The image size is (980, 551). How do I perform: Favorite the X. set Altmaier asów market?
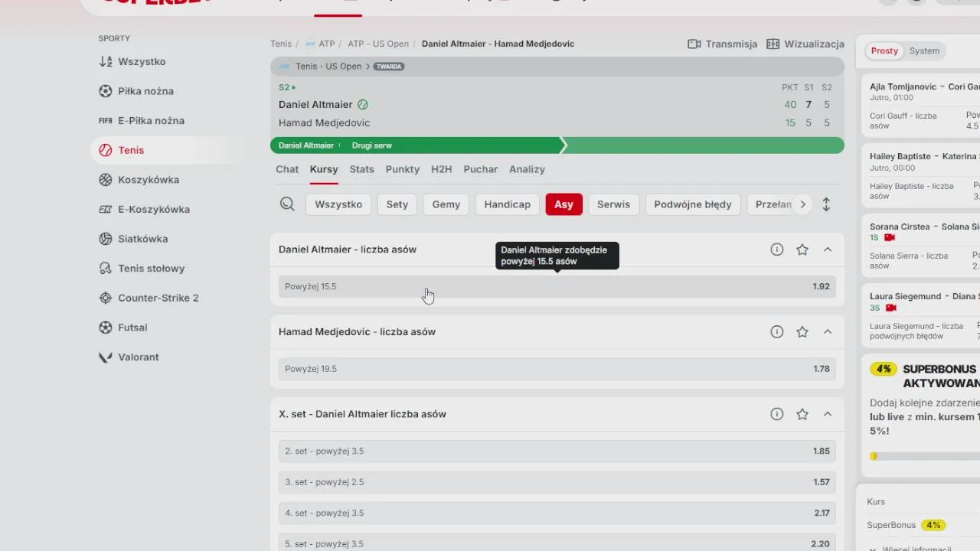pos(802,414)
